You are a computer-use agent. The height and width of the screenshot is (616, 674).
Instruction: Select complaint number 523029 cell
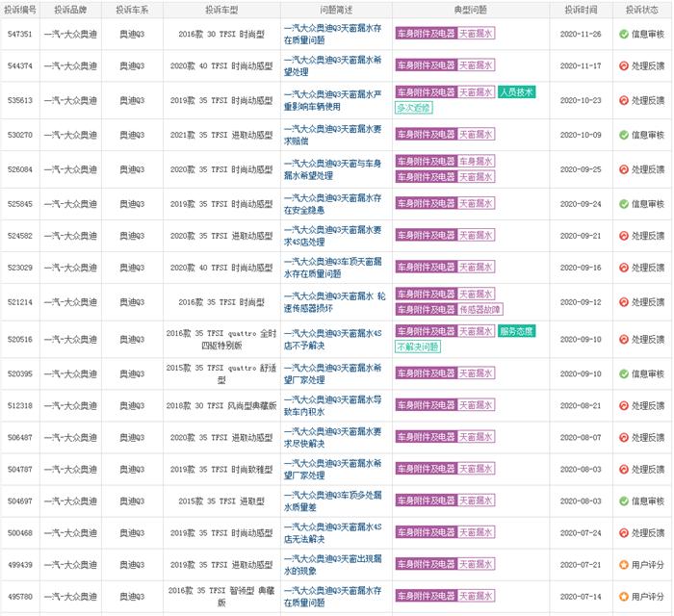tap(20, 268)
